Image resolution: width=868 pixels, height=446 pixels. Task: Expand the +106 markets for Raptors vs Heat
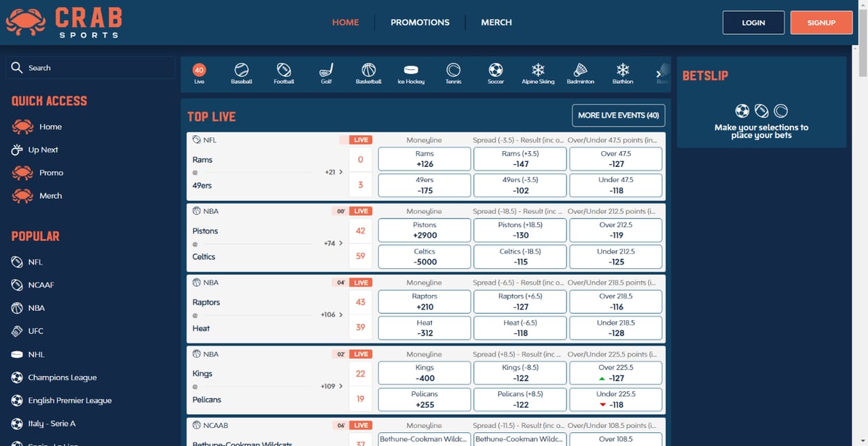click(333, 314)
